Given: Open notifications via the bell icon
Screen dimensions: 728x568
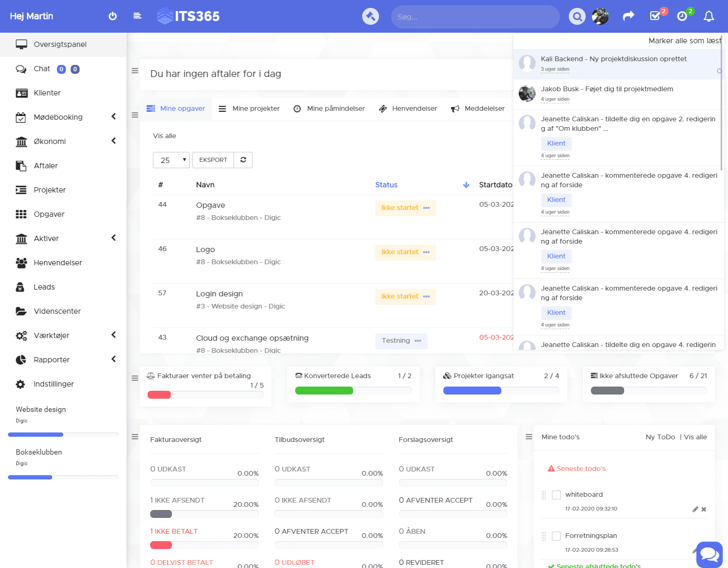Looking at the screenshot, I should (x=709, y=16).
